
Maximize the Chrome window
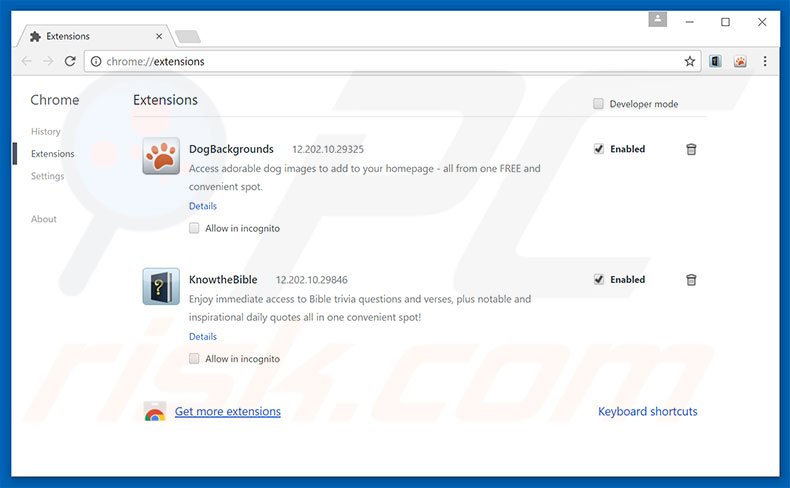coord(726,22)
